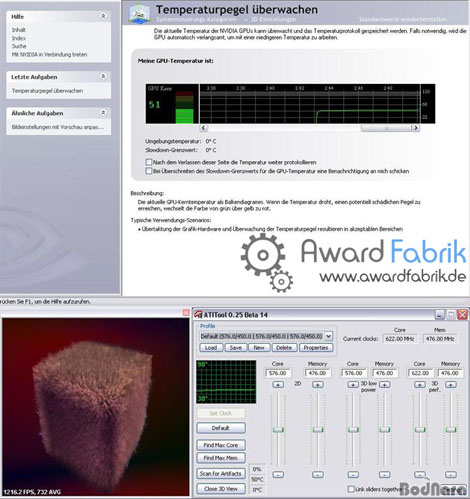Screen dimensions: 470x499
Task: Click Find Max Core button
Action: pyautogui.click(x=221, y=445)
